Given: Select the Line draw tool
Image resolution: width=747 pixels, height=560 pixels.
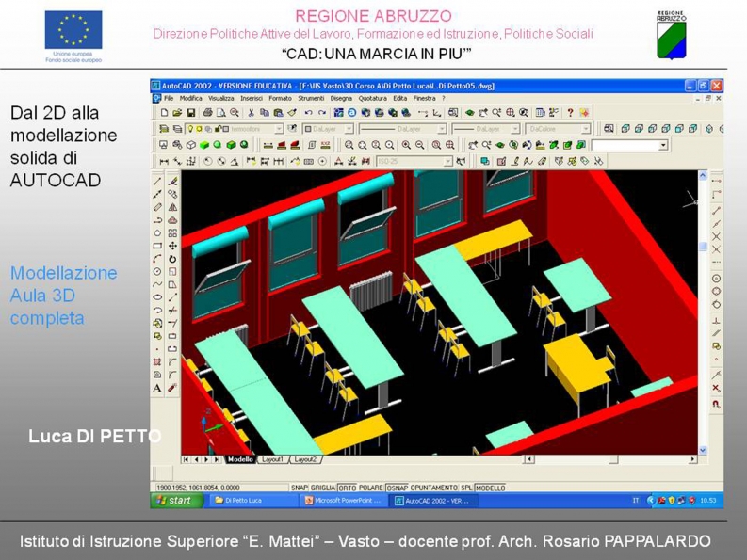Looking at the screenshot, I should click(x=157, y=182).
